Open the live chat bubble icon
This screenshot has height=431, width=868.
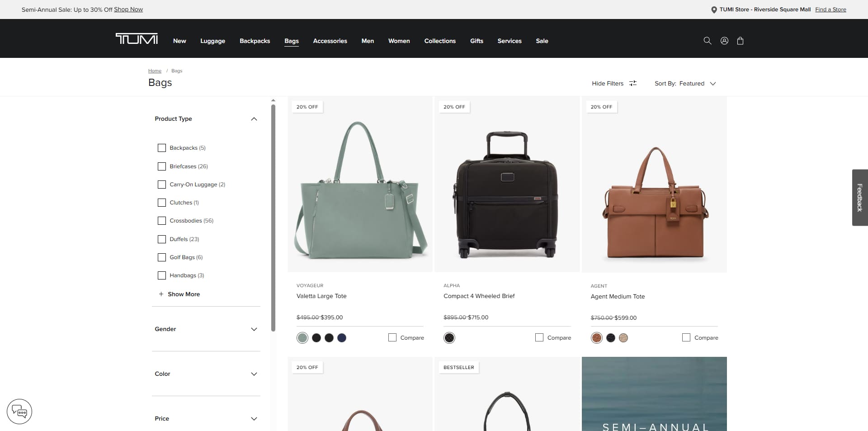tap(19, 412)
